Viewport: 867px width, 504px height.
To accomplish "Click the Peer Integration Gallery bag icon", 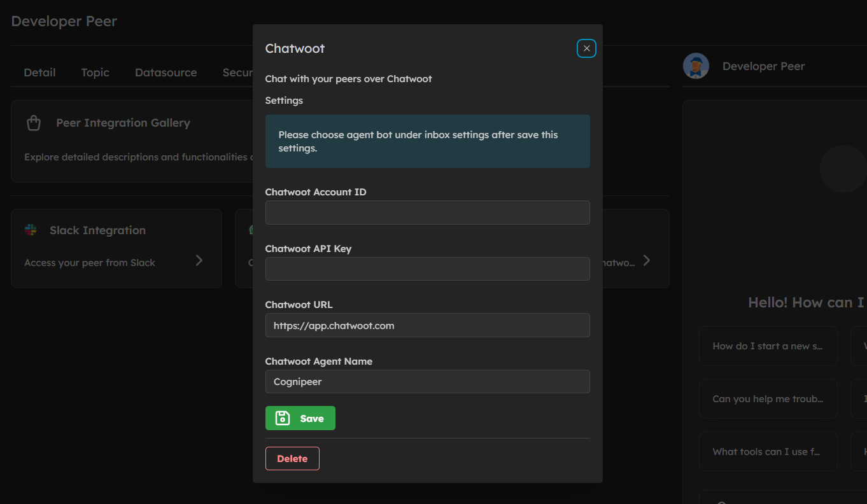I will pos(34,123).
